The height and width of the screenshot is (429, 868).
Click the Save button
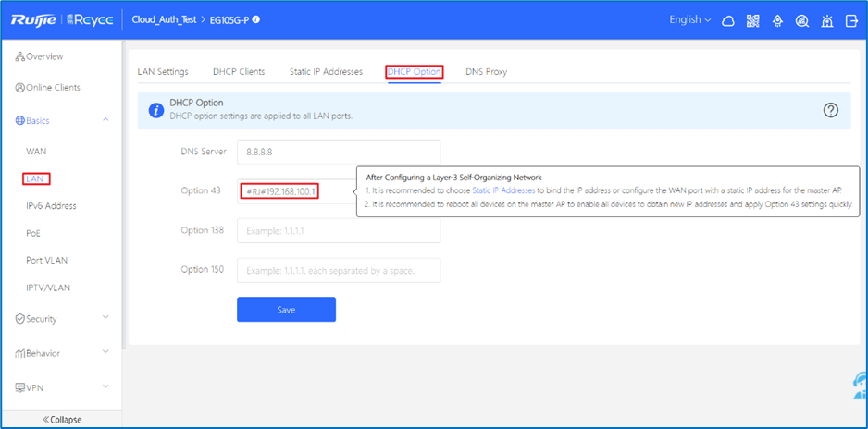[x=286, y=310]
